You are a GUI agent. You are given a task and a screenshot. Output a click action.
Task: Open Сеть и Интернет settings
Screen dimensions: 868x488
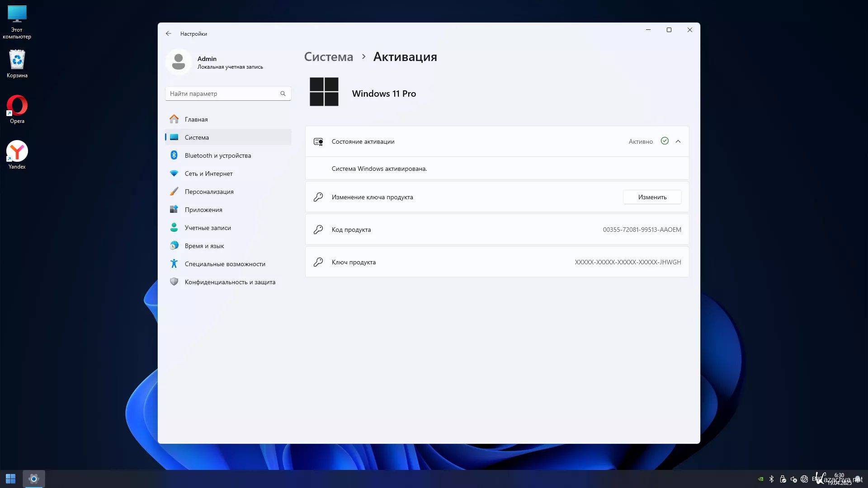[208, 174]
